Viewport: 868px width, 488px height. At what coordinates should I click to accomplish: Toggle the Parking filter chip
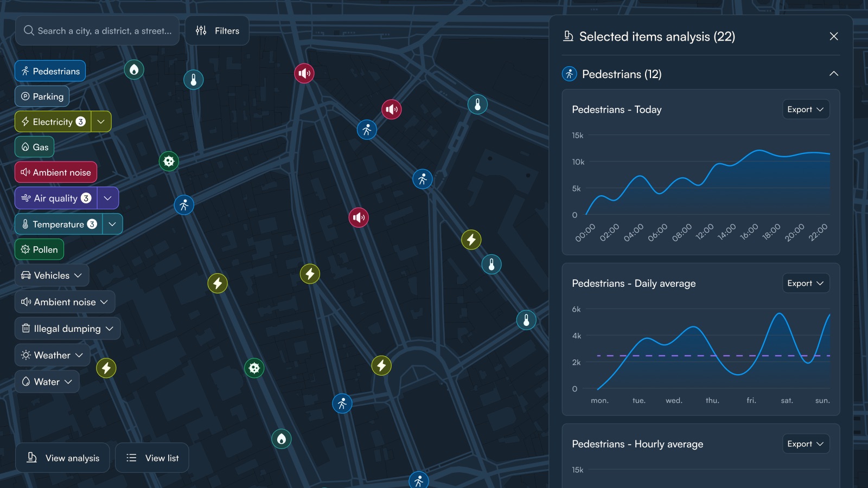[42, 97]
